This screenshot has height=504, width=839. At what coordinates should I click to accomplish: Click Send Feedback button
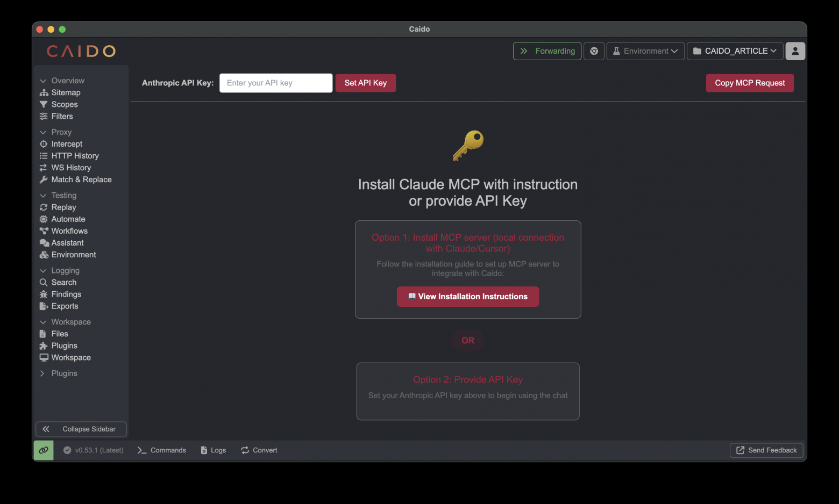click(766, 450)
